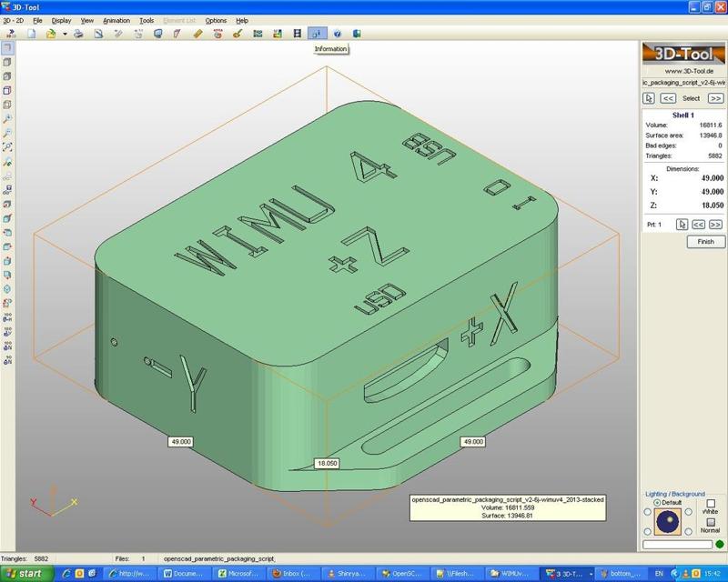Select the Default lighting radio button
This screenshot has height=582, width=728.
(x=657, y=502)
